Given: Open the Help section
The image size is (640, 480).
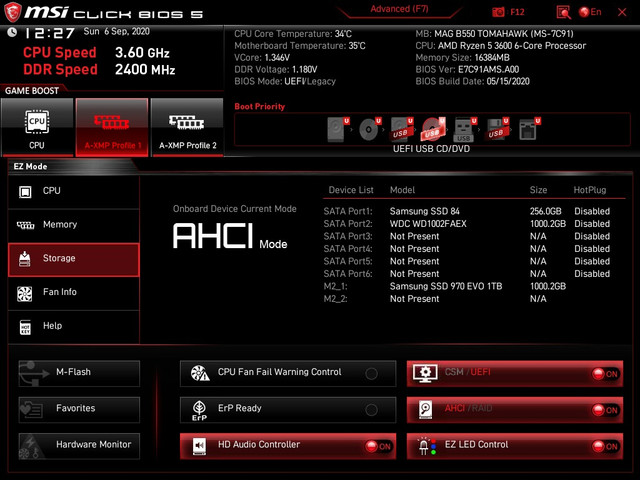Looking at the screenshot, I should (73, 327).
